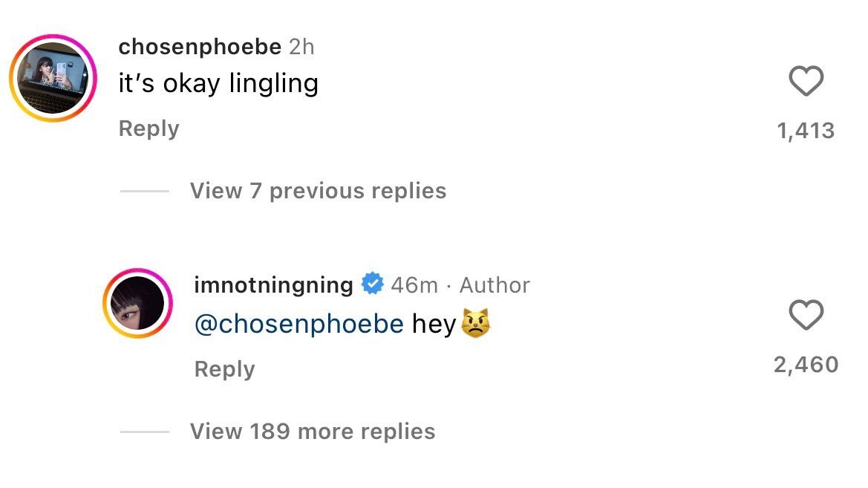Open chosenphoebe's profile picture story
This screenshot has width=868, height=488.
(x=53, y=78)
